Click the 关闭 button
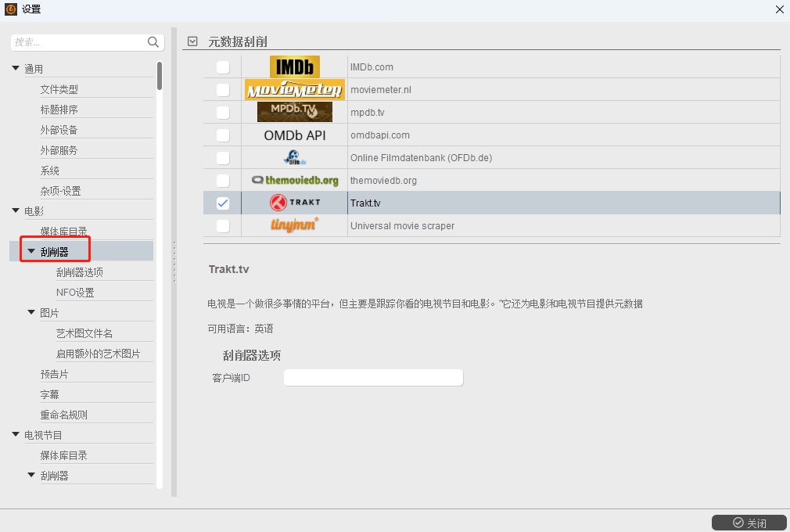The image size is (790, 532). pyautogui.click(x=749, y=523)
